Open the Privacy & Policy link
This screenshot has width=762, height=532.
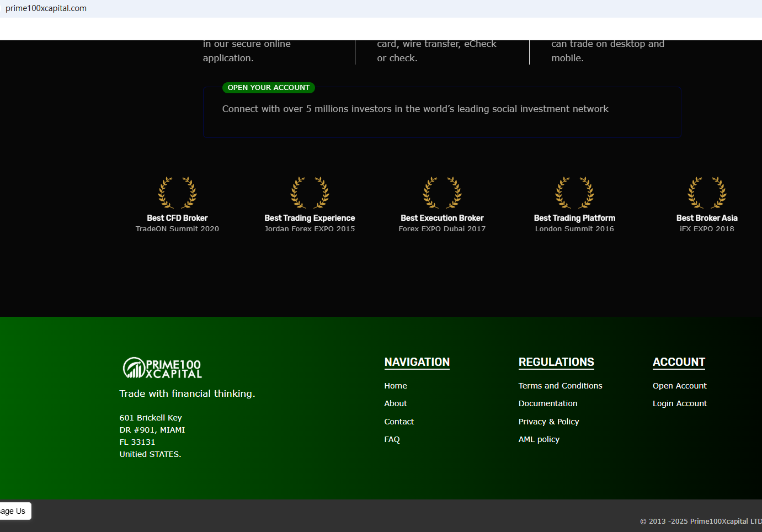pyautogui.click(x=548, y=422)
